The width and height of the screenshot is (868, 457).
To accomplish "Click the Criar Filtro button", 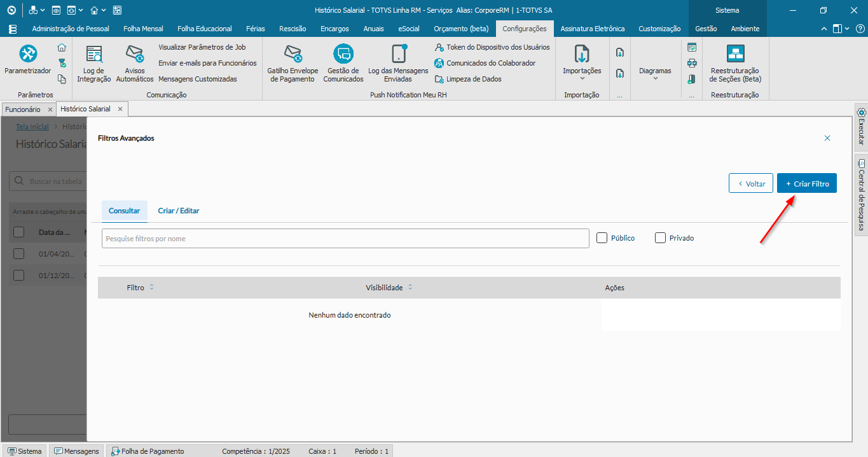I will coord(807,183).
